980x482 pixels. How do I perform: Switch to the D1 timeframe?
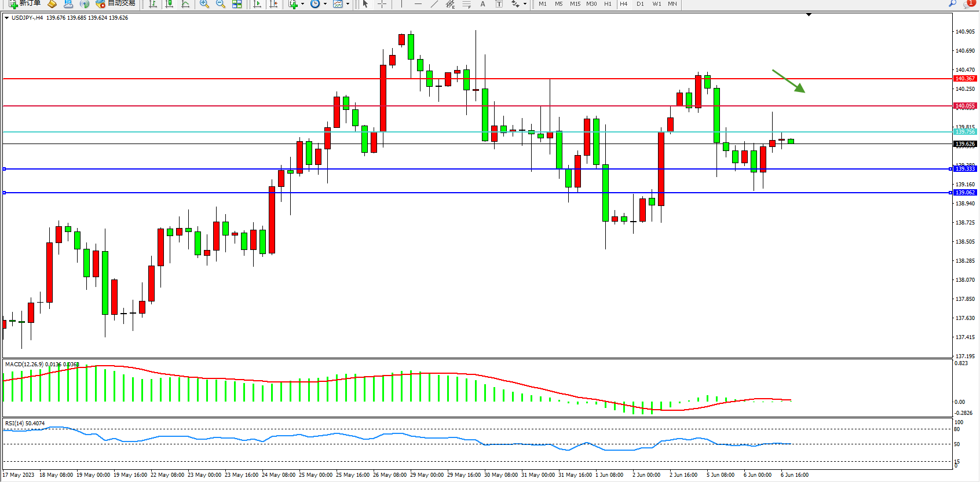[x=640, y=4]
